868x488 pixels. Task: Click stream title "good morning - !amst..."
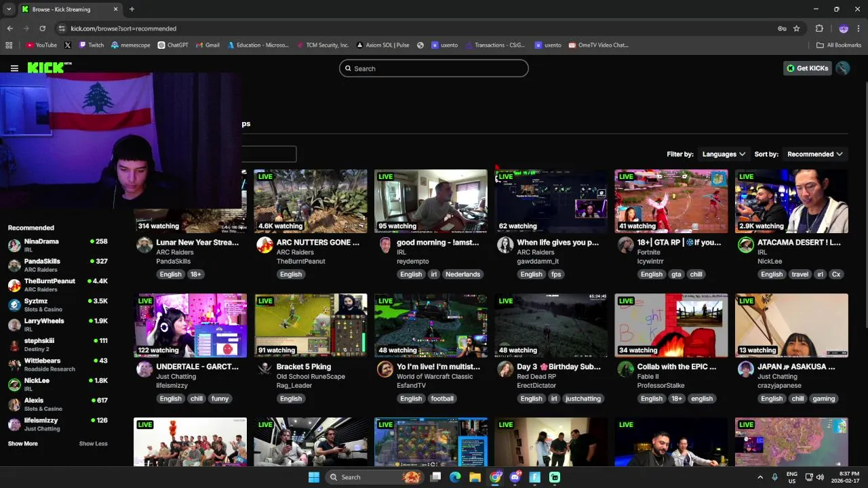click(437, 242)
